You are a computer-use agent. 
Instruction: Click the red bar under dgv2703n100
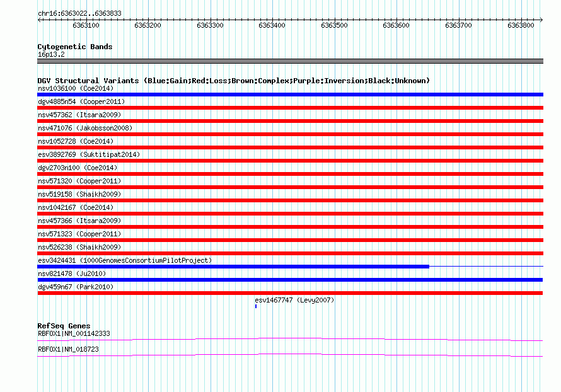[290, 174]
